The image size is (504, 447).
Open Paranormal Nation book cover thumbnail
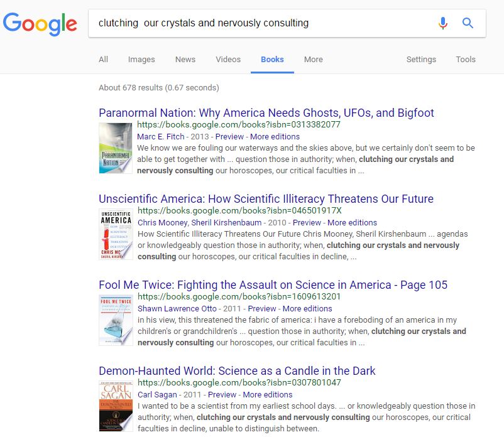[x=116, y=148]
